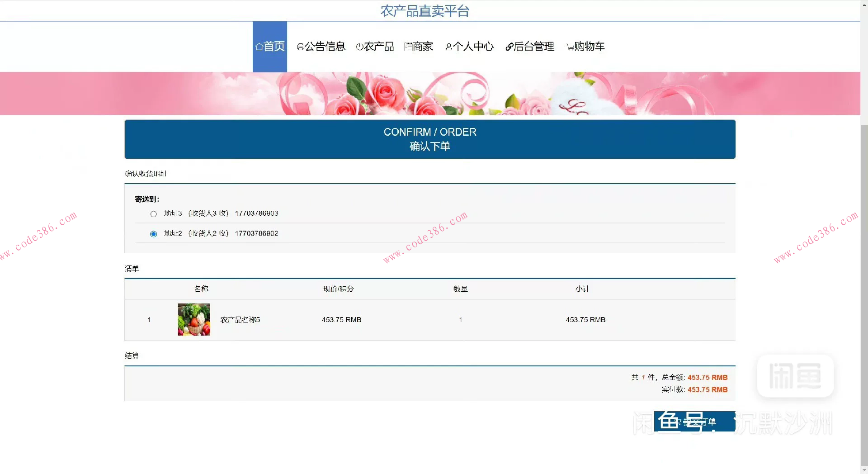Viewport: 868px width, 474px height.
Task: Click the person icon beside 个人中心
Action: [x=448, y=46]
